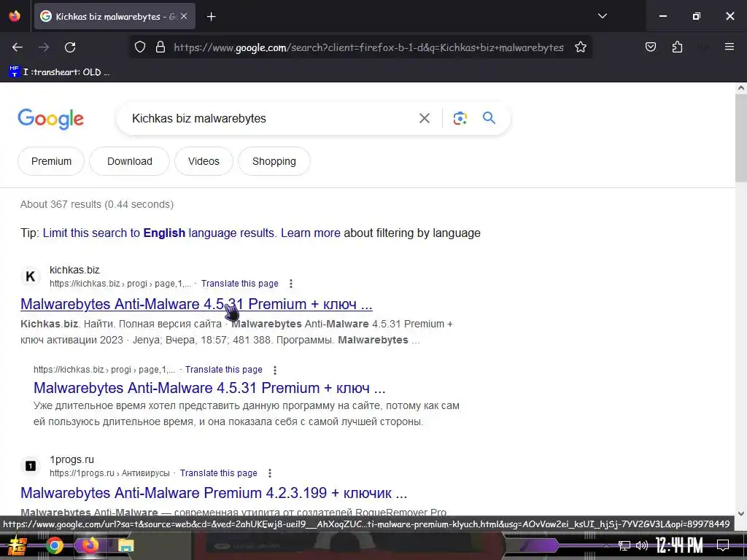Open the notification center icon
Viewport: 747px width, 560px height.
pyautogui.click(x=723, y=545)
